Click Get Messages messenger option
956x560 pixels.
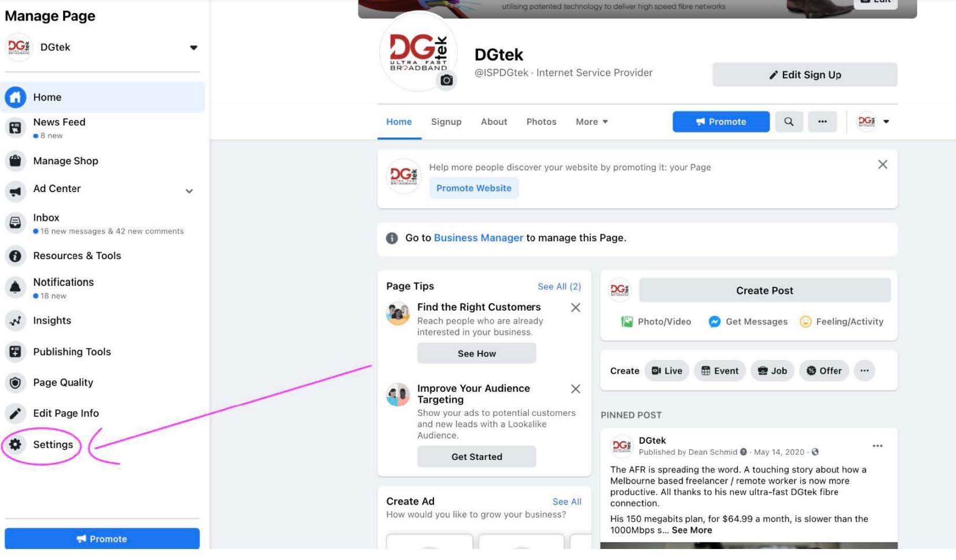tap(748, 322)
